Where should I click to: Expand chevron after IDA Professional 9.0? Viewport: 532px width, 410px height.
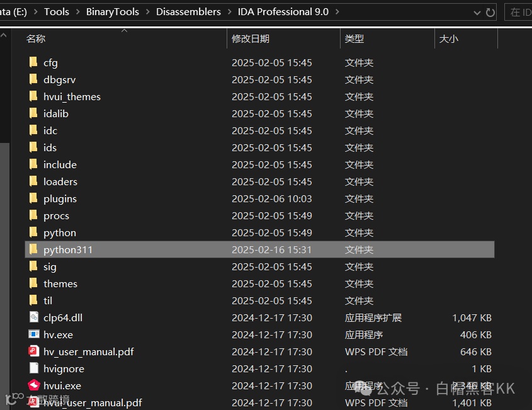338,11
